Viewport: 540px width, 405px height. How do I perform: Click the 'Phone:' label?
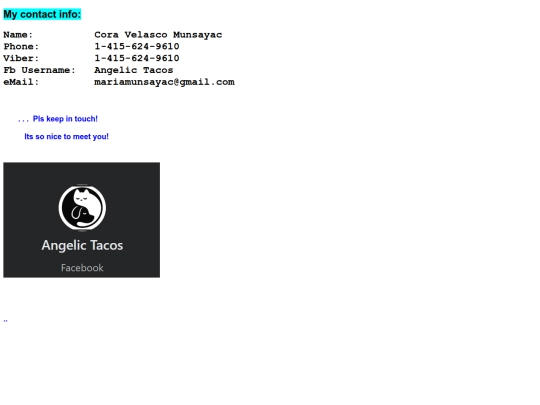[x=21, y=46]
